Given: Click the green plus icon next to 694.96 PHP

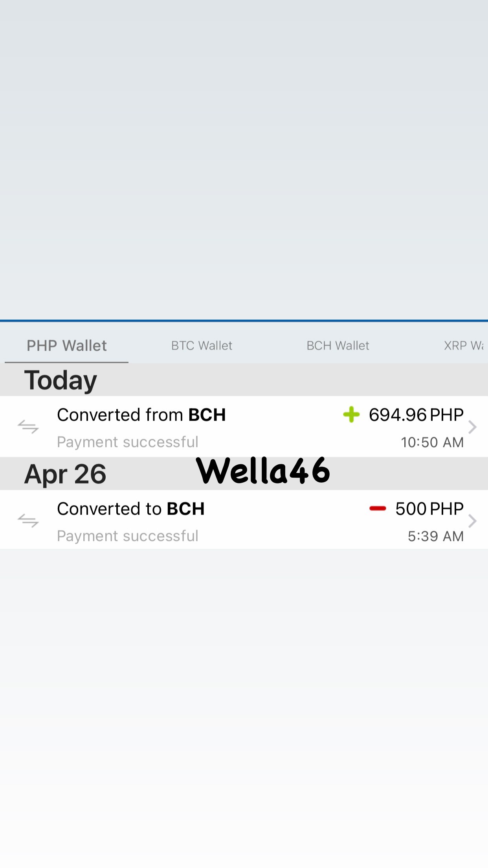Looking at the screenshot, I should tap(351, 415).
